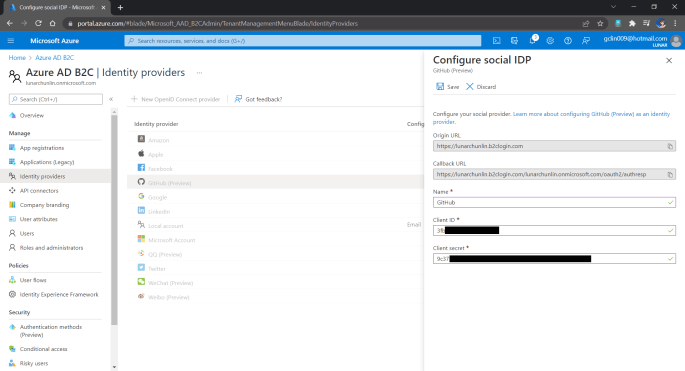The image size is (685, 371).
Task: Open Cloud Shell from the top bar
Action: click(497, 41)
